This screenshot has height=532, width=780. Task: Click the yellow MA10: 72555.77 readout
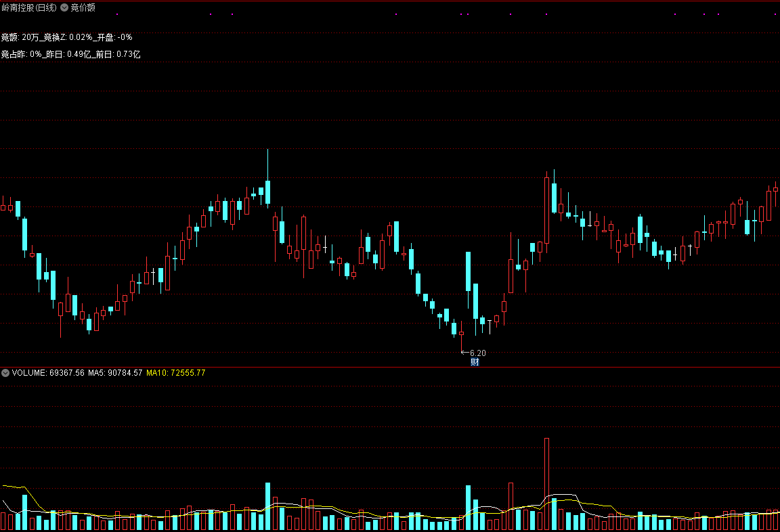(x=175, y=373)
